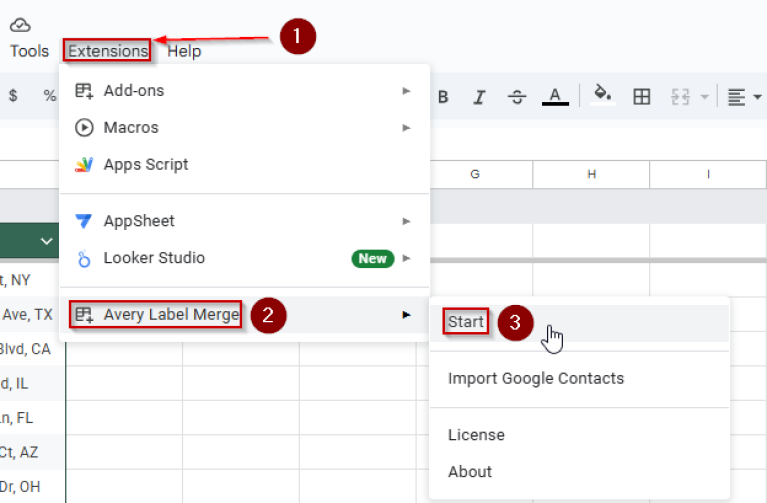Open the Tools menu
The image size is (767, 503).
[x=29, y=51]
